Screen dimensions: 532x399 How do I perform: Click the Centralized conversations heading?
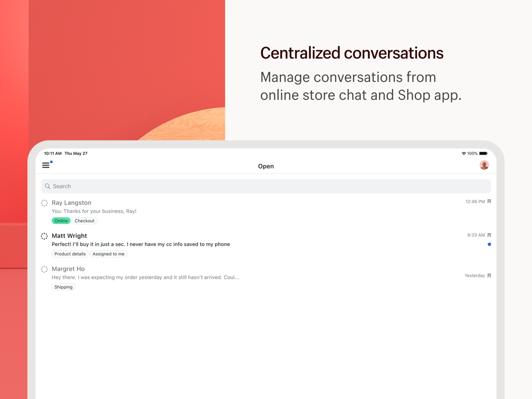pyautogui.click(x=352, y=53)
